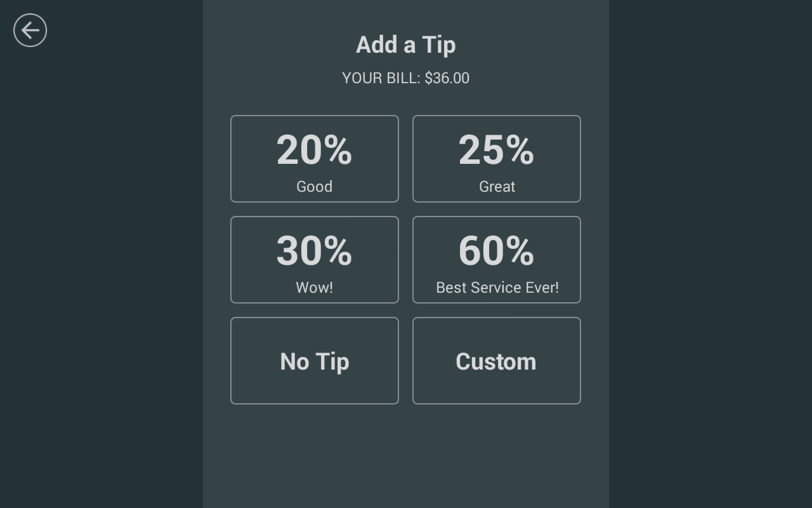Choose the 25% tip option
This screenshot has height=508, width=812.
[496, 159]
